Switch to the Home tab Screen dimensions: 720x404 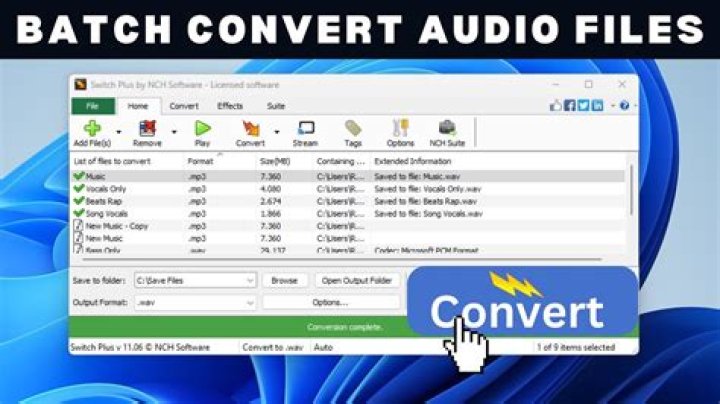pyautogui.click(x=138, y=106)
